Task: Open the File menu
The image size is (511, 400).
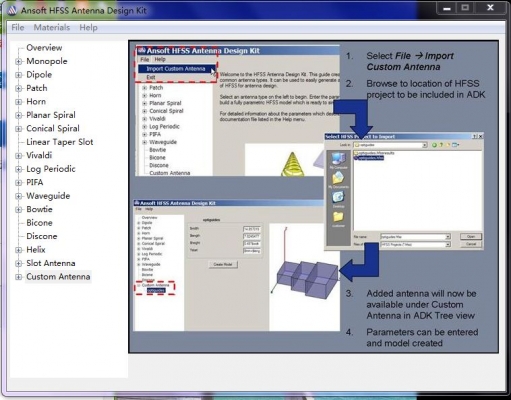Action: [18, 27]
